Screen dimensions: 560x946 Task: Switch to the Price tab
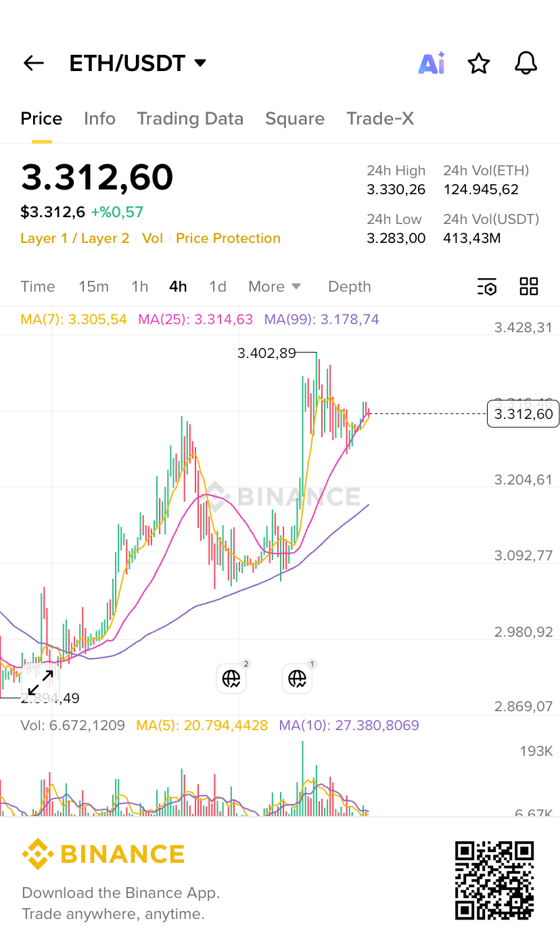41,119
